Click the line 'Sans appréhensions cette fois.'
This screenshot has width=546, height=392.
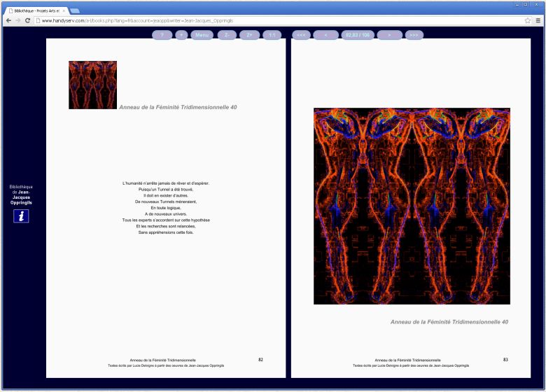[166, 232]
